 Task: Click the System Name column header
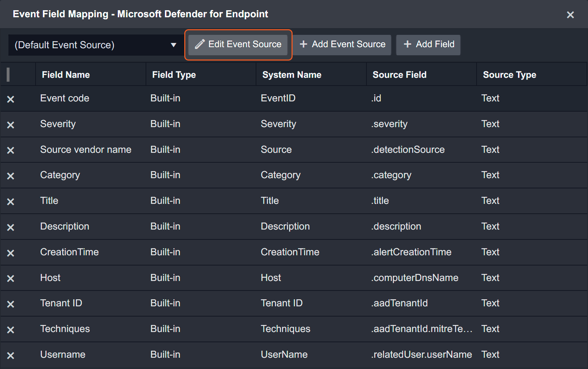coord(292,75)
